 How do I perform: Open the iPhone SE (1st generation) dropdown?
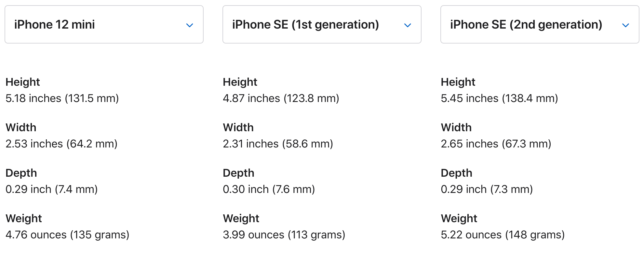coord(322,24)
